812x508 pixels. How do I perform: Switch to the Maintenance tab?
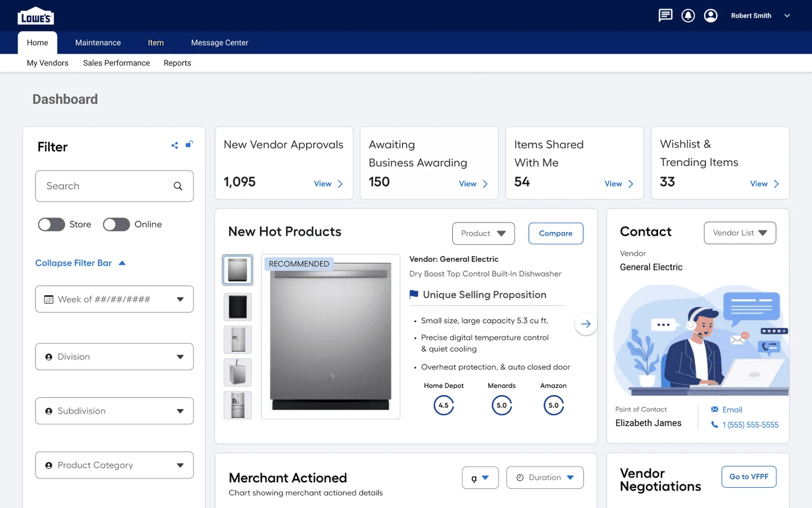click(98, 43)
